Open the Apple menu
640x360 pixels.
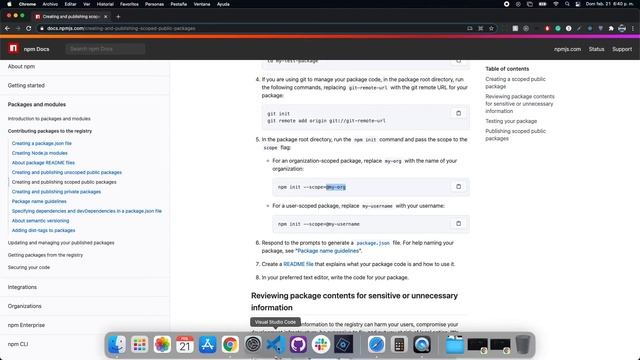[9, 4]
